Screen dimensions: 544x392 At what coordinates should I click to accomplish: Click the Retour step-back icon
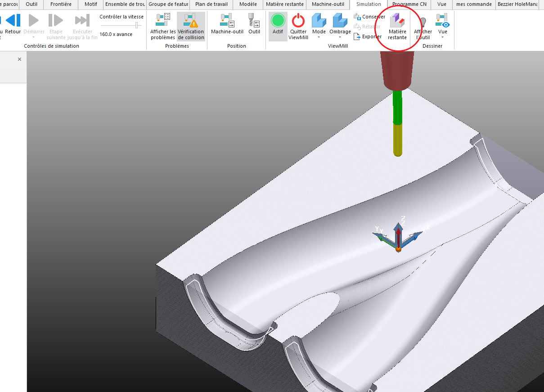[13, 21]
